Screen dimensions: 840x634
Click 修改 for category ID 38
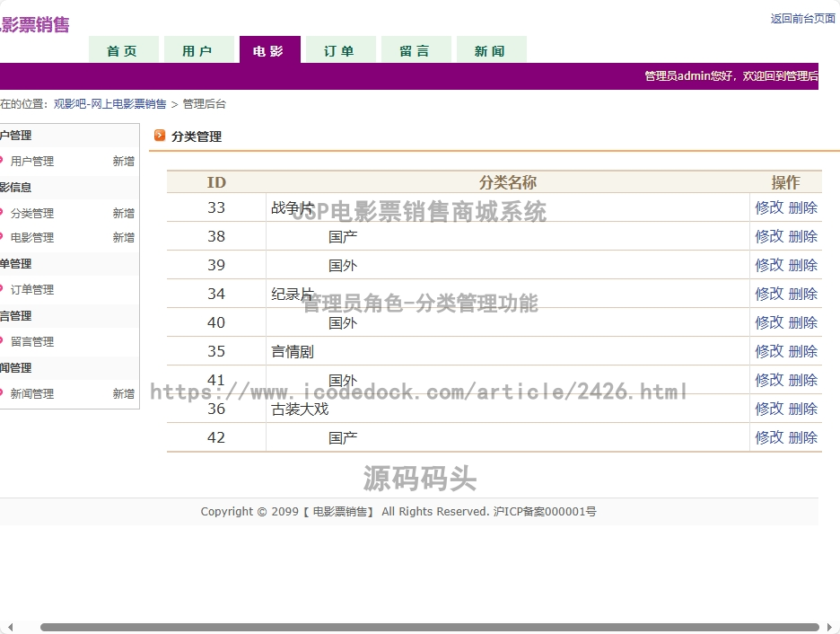pos(769,236)
